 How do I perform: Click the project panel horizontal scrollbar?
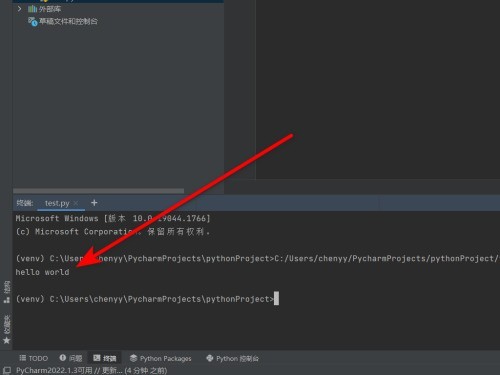click(98, 191)
